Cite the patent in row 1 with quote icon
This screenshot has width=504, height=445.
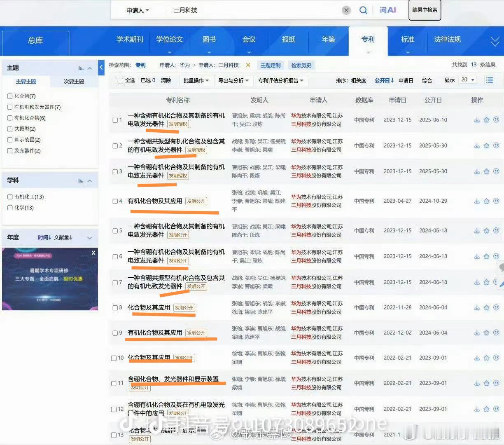pyautogui.click(x=496, y=120)
